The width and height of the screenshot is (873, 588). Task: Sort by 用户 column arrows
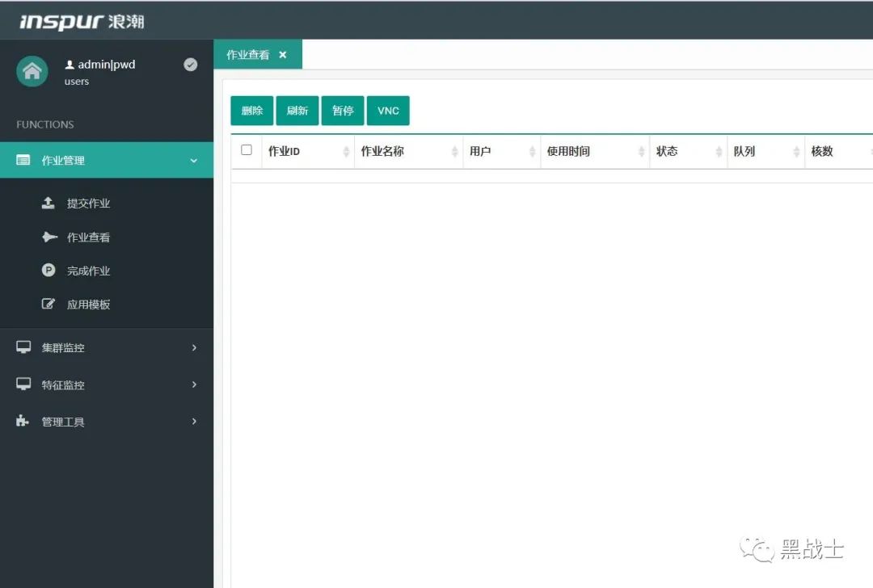(x=532, y=151)
